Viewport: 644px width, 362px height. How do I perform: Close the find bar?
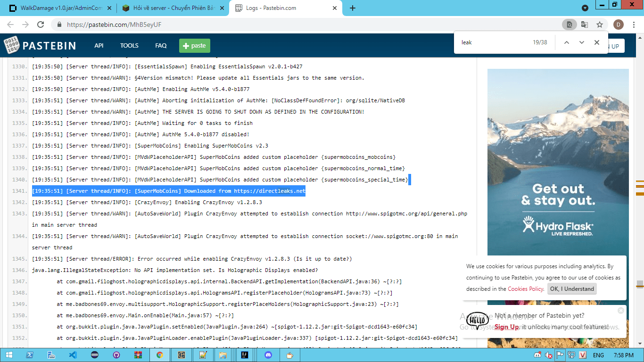click(x=597, y=42)
